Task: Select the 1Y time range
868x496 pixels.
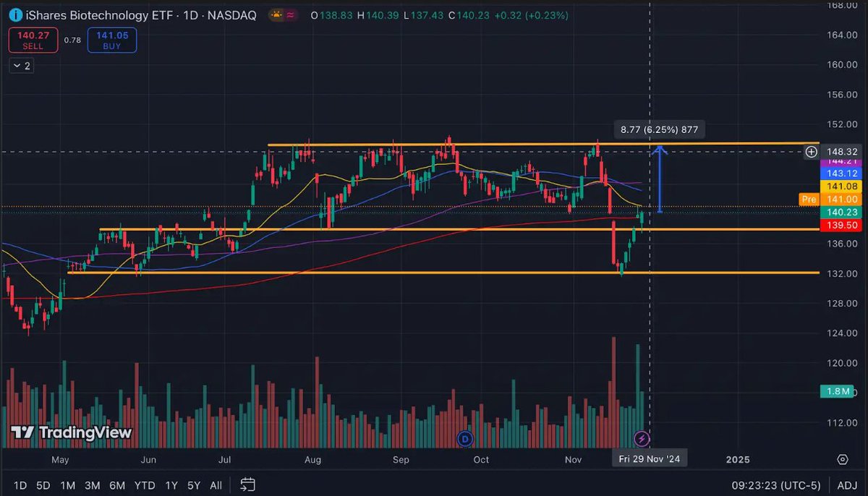Action: click(171, 484)
